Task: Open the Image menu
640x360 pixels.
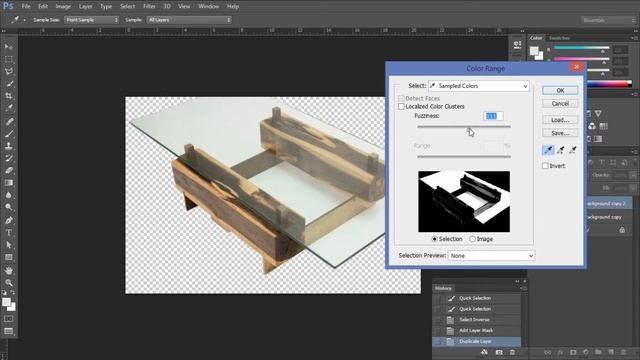Action: pyautogui.click(x=63, y=7)
